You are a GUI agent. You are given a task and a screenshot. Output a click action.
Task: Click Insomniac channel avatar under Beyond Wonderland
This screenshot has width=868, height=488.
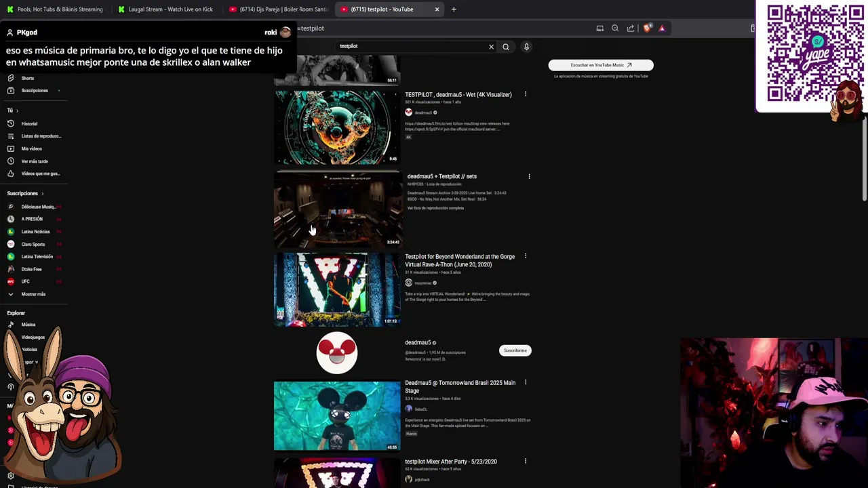[408, 283]
